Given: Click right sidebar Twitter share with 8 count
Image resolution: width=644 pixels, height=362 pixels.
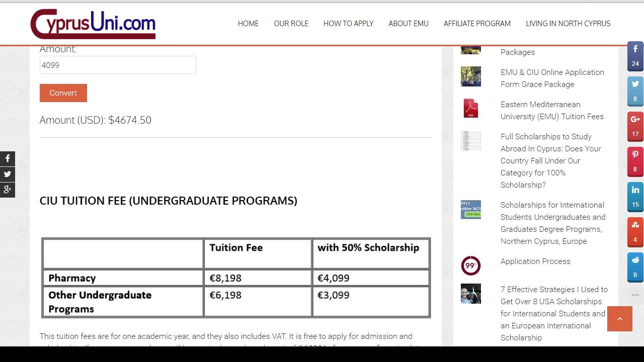Looking at the screenshot, I should click(635, 91).
